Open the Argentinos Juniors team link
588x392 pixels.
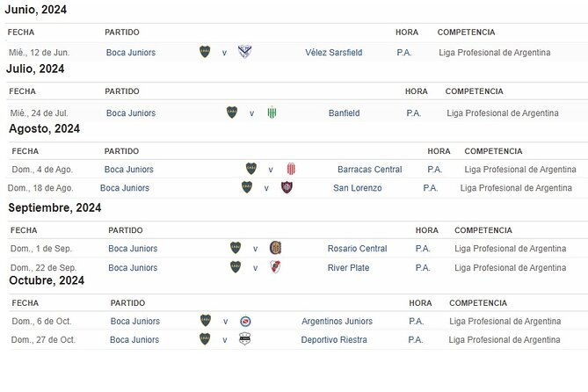coord(337,322)
